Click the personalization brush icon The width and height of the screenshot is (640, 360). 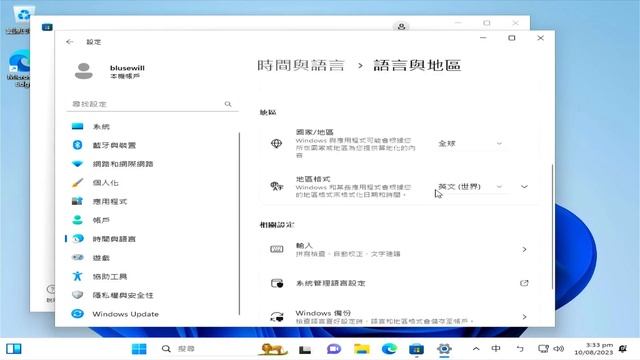point(77,182)
